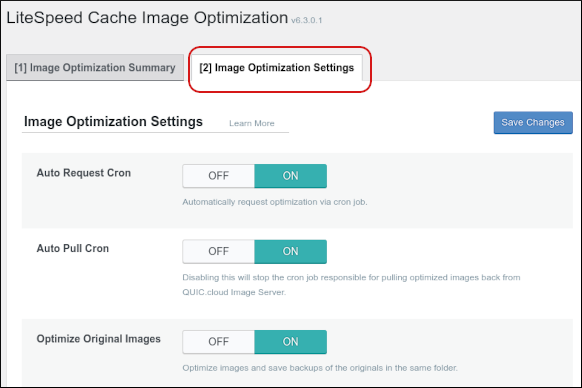Disable Optimize Original Images with OFF
The height and width of the screenshot is (388, 582).
[218, 342]
